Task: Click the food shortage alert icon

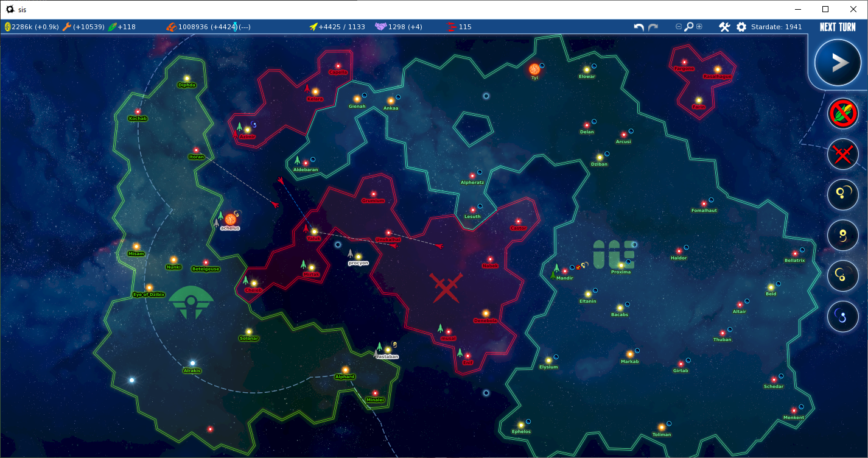Action: point(842,113)
